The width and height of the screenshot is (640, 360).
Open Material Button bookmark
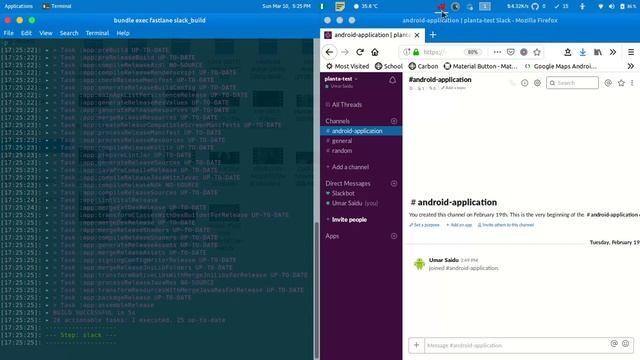point(480,66)
